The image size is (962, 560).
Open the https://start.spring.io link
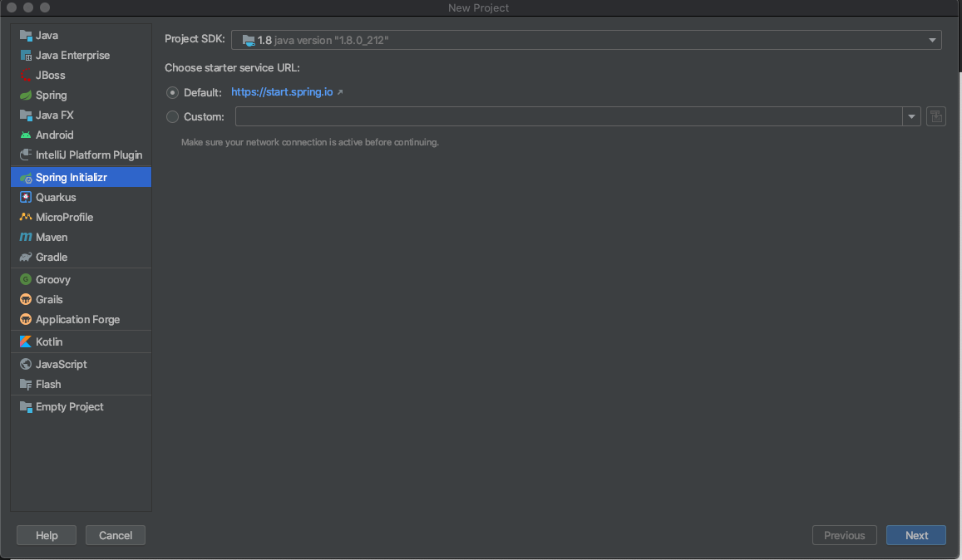pyautogui.click(x=282, y=92)
